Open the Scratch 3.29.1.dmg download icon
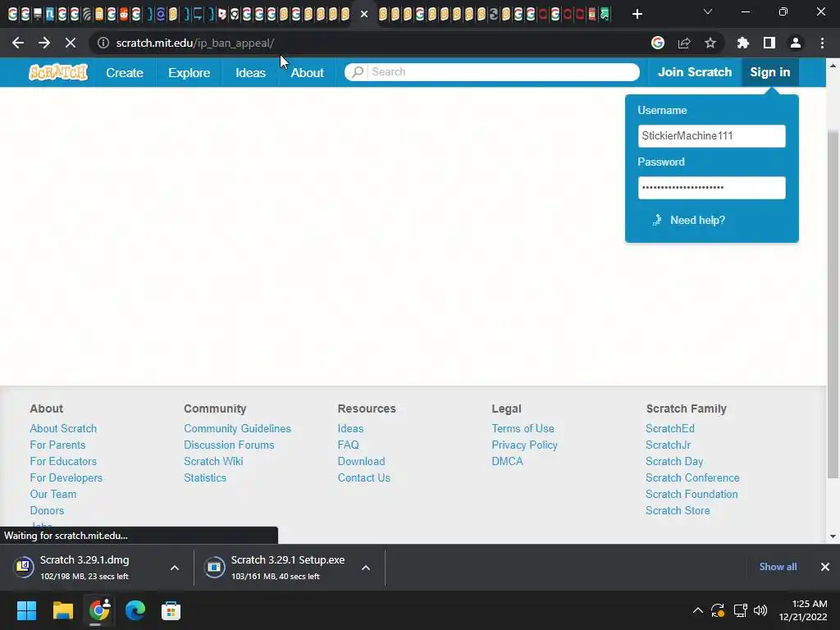Screen dimensions: 840x630 (x=24, y=566)
